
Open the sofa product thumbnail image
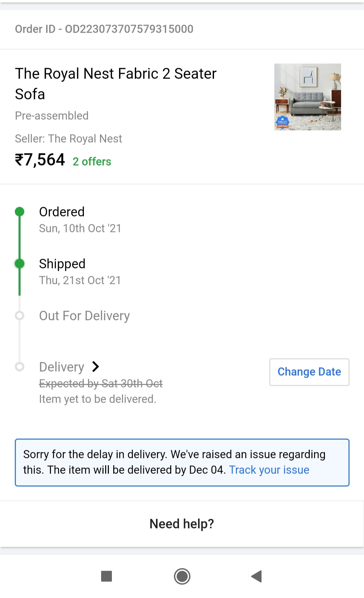click(307, 97)
